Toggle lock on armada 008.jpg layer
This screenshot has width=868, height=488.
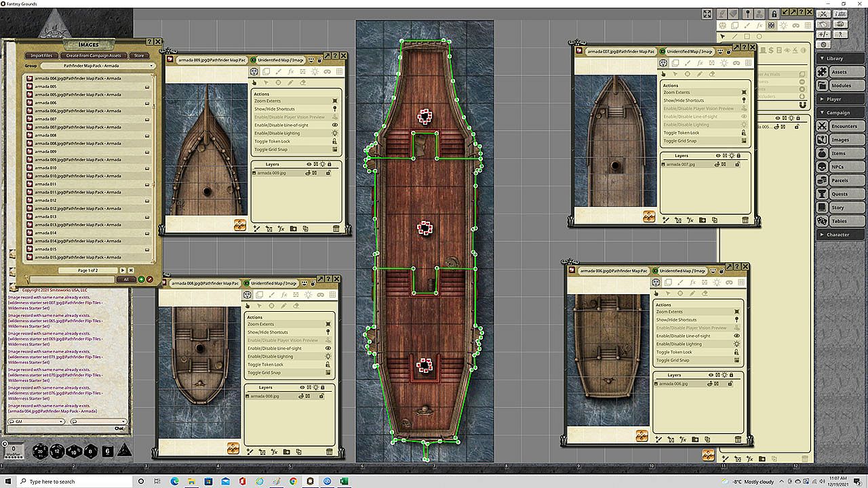point(321,396)
